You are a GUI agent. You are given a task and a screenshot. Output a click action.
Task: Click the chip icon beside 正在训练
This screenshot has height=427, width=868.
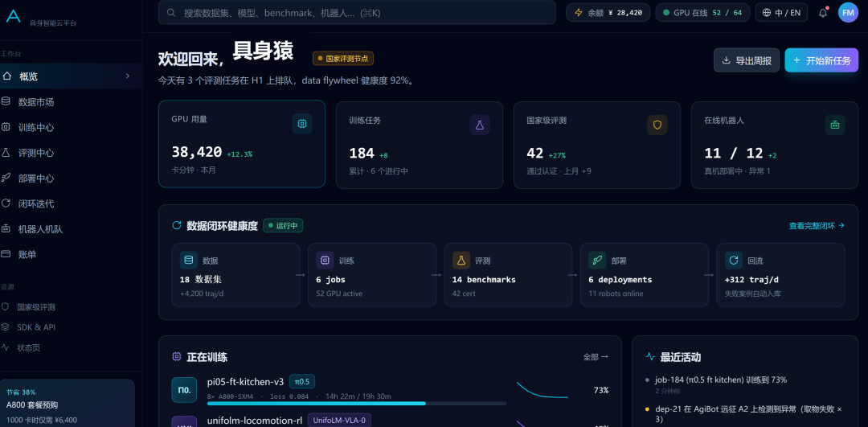point(177,357)
